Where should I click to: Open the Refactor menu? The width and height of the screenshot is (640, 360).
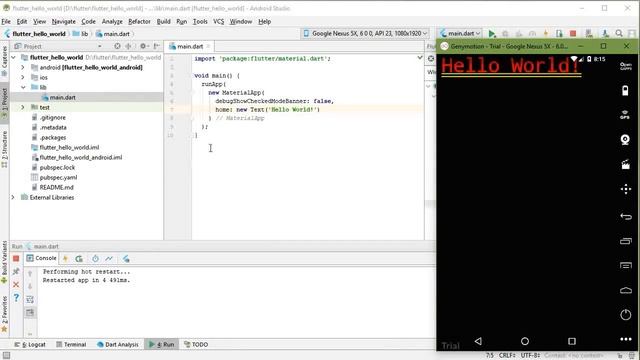[x=139, y=21]
